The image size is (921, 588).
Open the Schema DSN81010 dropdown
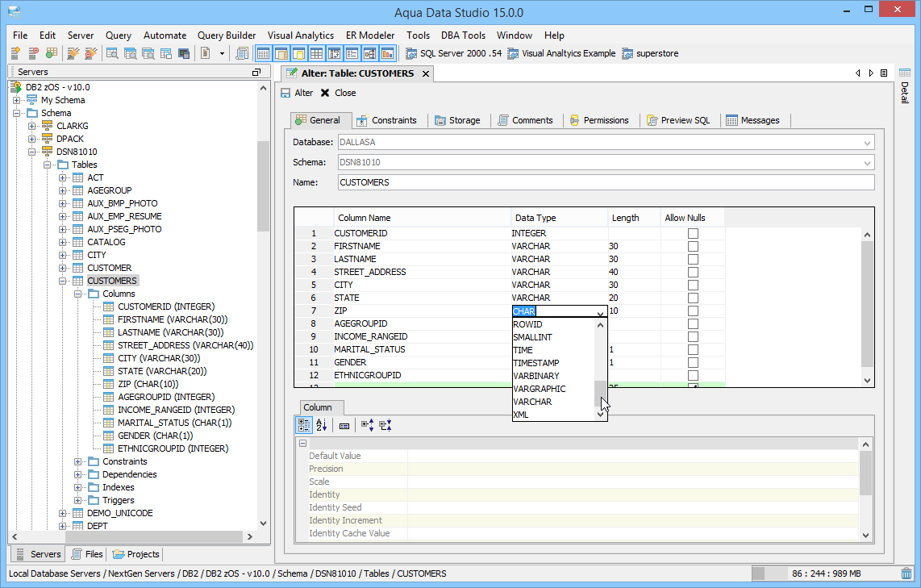pos(867,163)
